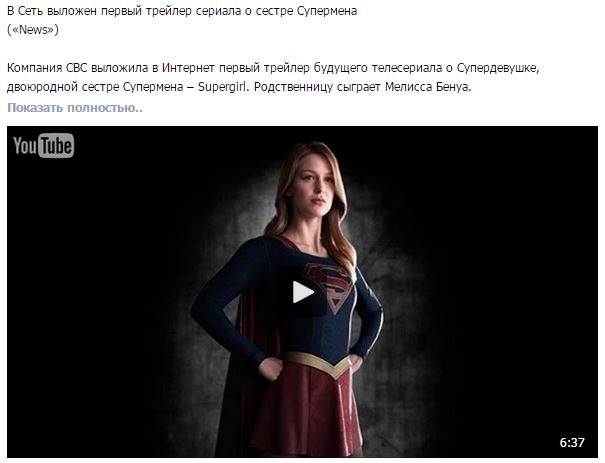Click the YouTube logo on the video

coord(44,145)
